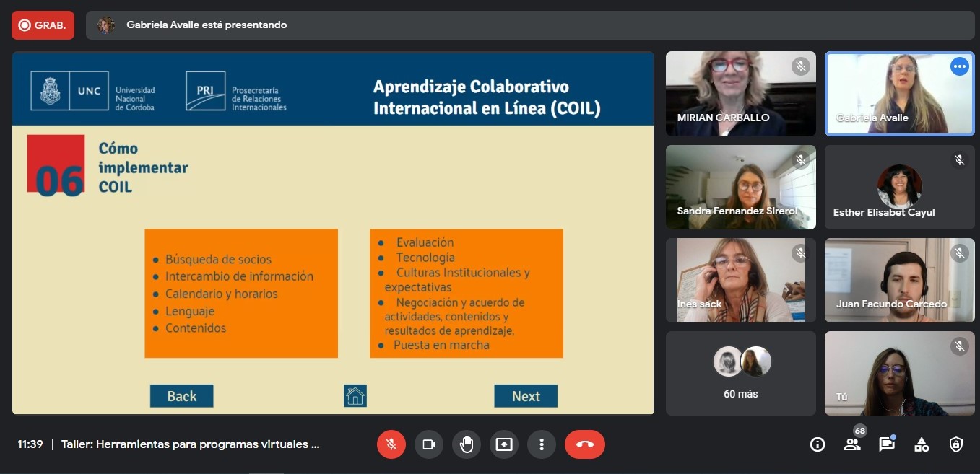Open Gabriela Avalle tile options (three dots)
980x474 pixels.
959,66
